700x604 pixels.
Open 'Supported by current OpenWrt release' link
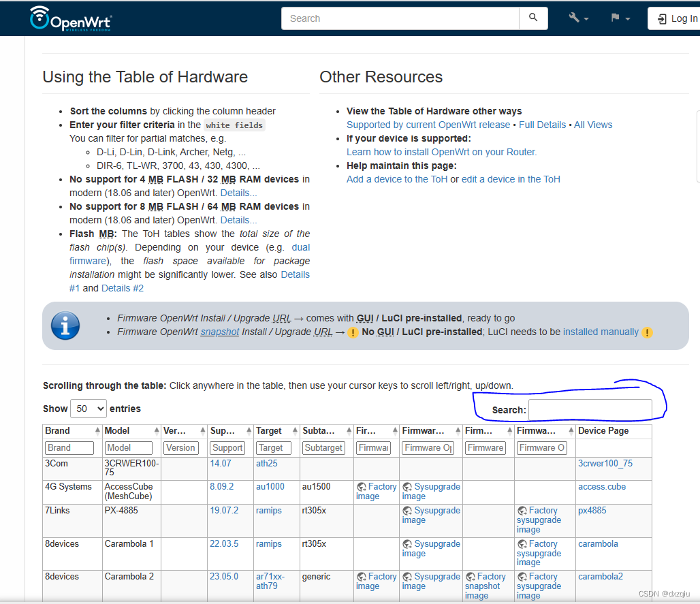(x=428, y=125)
